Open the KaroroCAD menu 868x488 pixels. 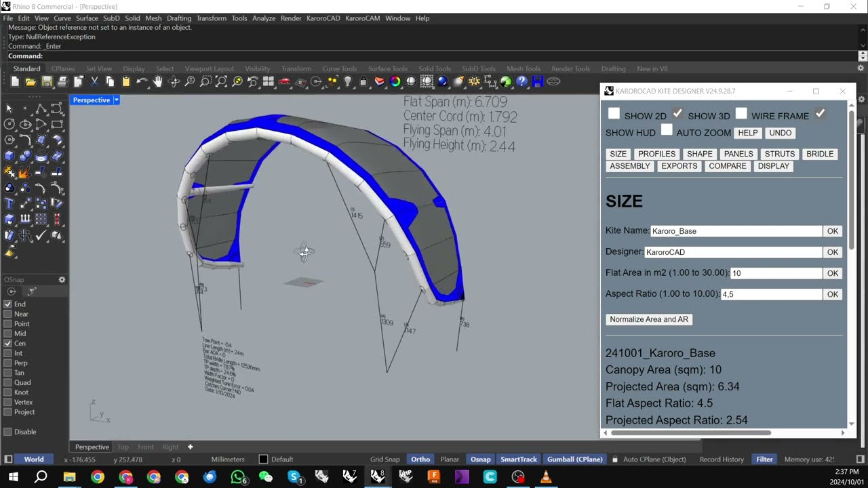pos(323,18)
